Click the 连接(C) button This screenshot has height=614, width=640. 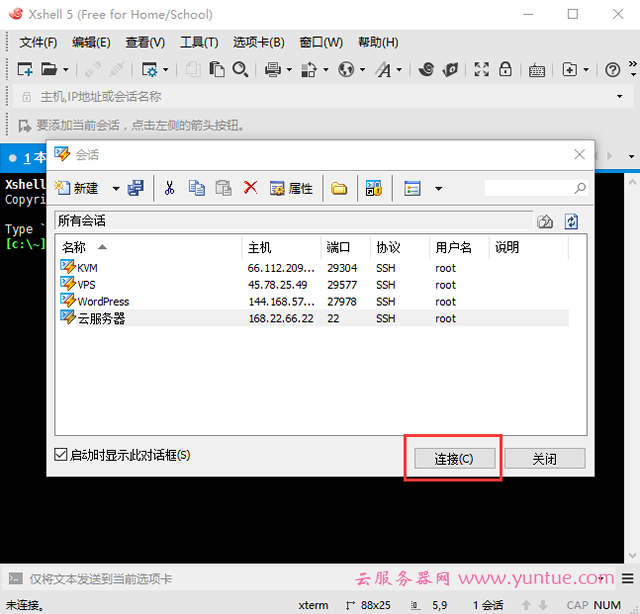(452, 458)
